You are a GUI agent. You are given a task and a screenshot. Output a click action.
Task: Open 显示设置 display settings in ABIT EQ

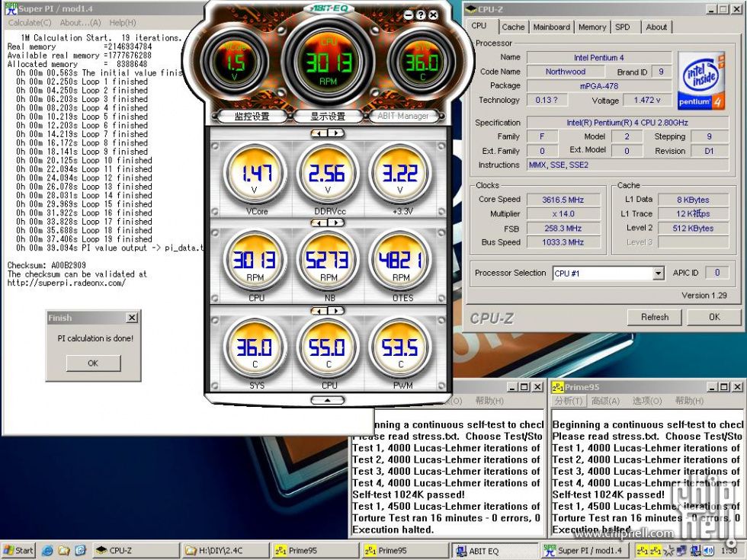(328, 116)
